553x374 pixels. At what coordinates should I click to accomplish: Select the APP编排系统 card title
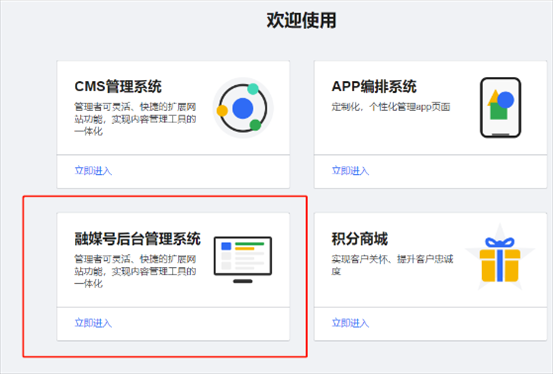[374, 86]
